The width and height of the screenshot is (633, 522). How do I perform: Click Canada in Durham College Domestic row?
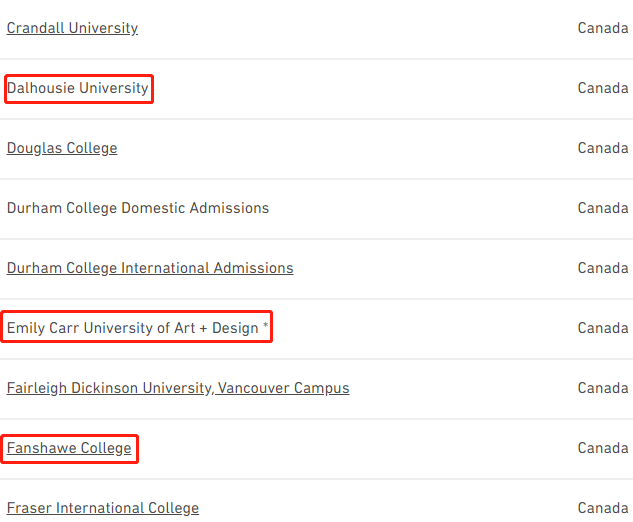point(603,208)
